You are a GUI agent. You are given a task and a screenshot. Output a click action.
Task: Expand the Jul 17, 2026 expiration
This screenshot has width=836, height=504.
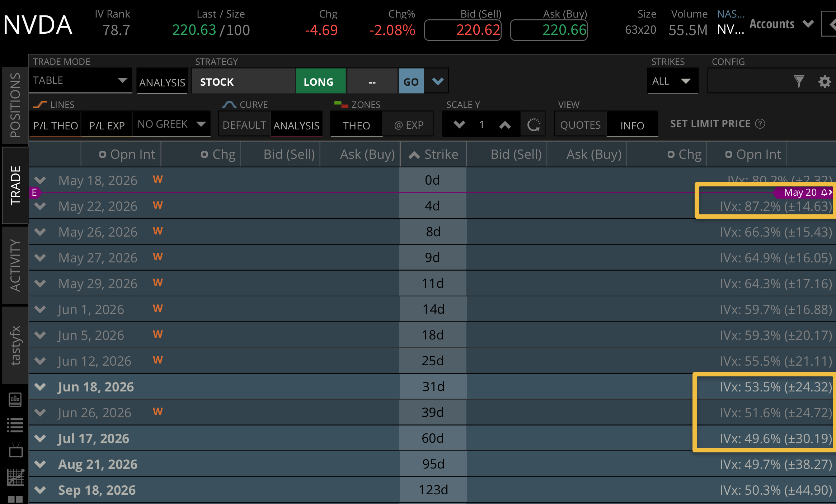click(40, 438)
